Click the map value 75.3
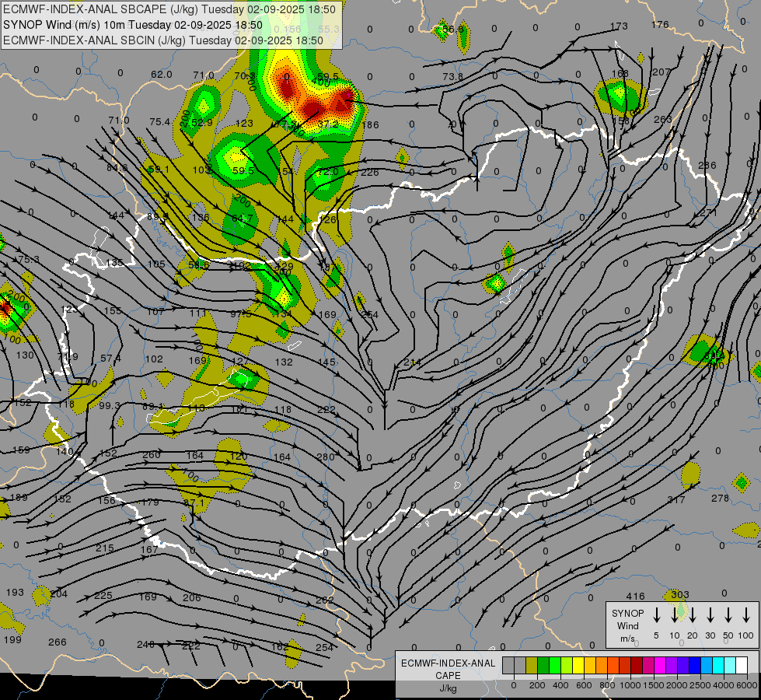This screenshot has height=700, width=761. click(x=29, y=260)
